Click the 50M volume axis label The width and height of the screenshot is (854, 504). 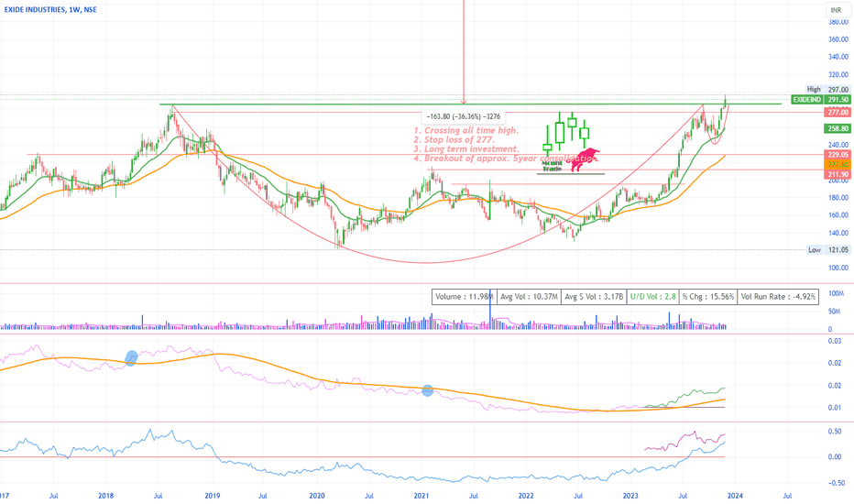(835, 312)
